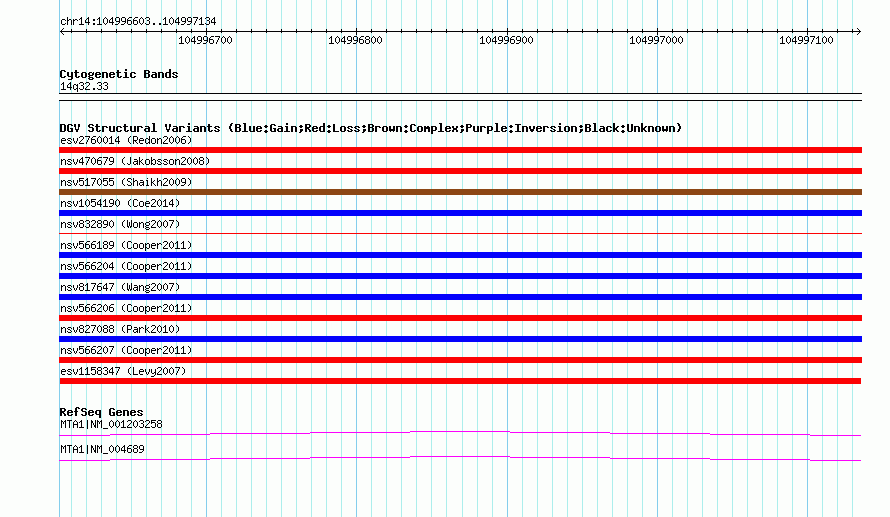
Task: Click ruler position 104996700
Action: (205, 40)
